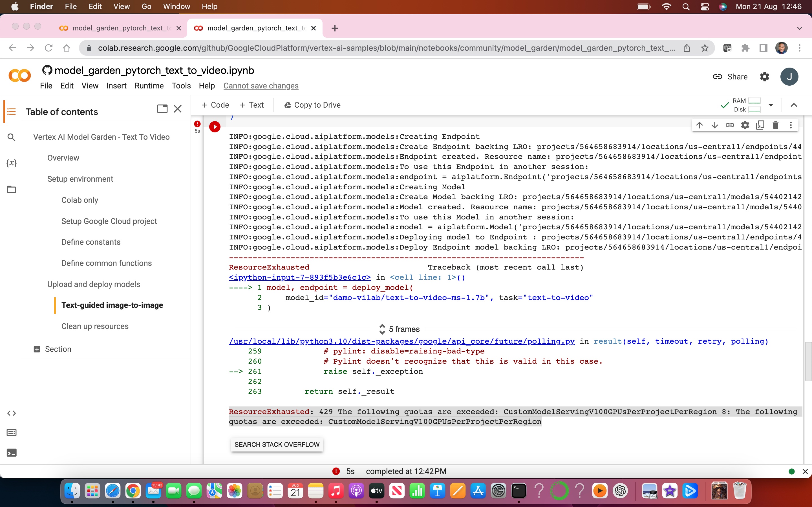Run the failed cell again
The height and width of the screenshot is (507, 812).
(x=215, y=126)
